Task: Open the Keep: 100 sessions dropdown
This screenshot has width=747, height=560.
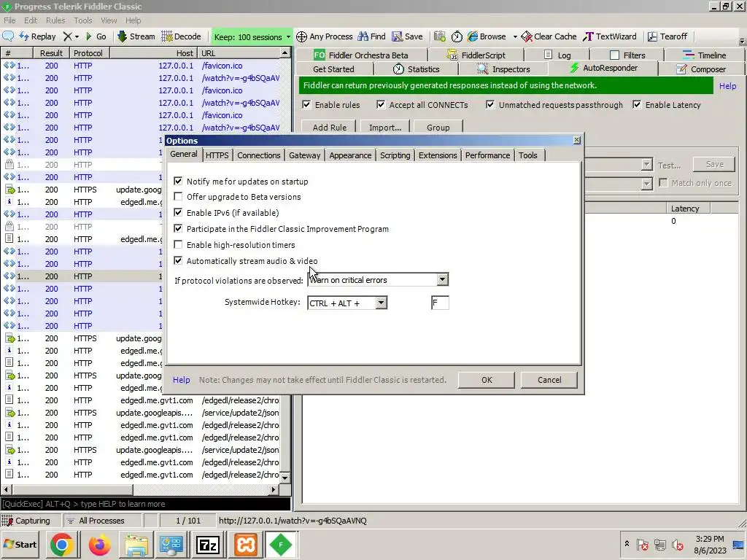Action: pyautogui.click(x=252, y=36)
